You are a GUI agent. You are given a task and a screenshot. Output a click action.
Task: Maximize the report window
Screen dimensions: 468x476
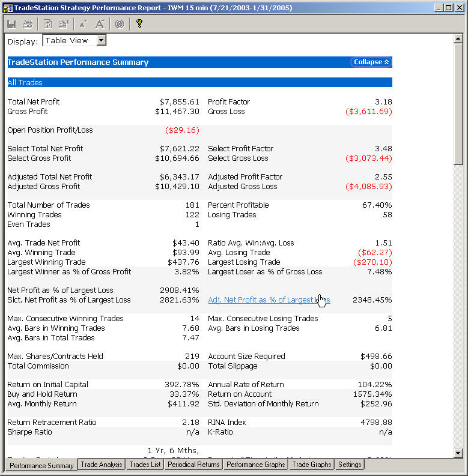[448, 8]
